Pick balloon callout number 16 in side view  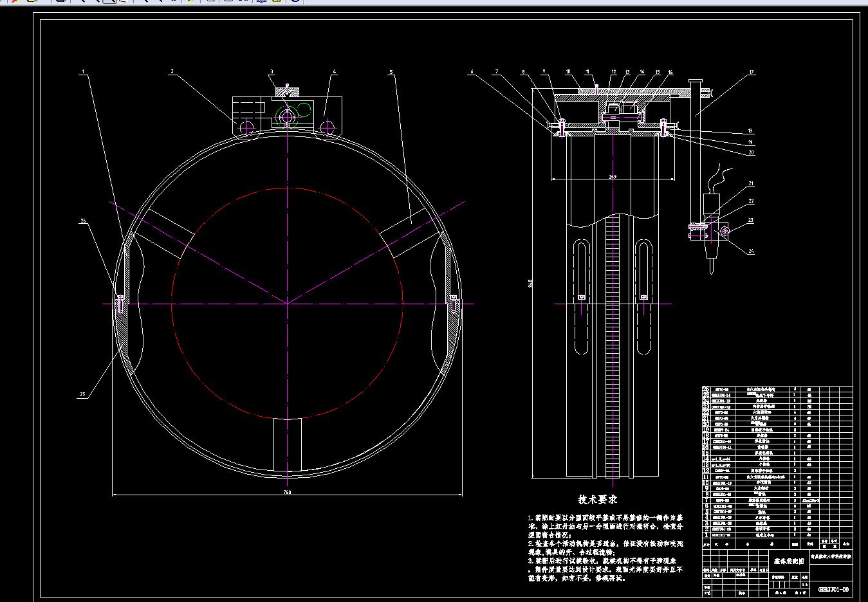(670, 72)
